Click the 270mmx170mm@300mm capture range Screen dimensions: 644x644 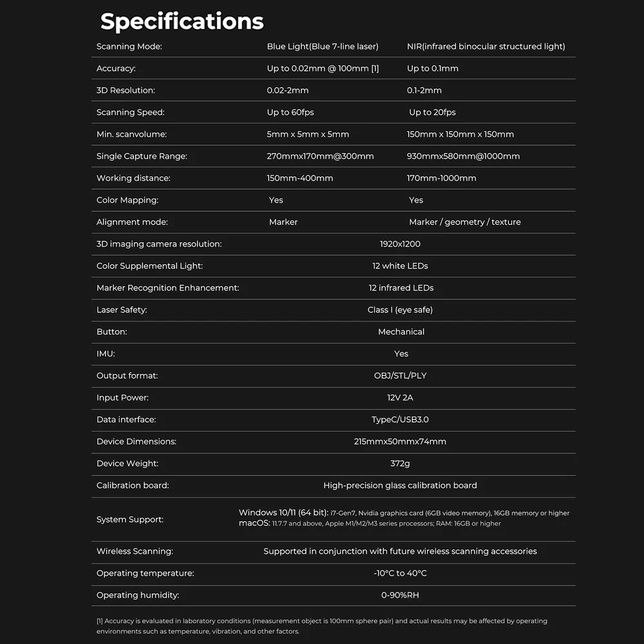[320, 156]
